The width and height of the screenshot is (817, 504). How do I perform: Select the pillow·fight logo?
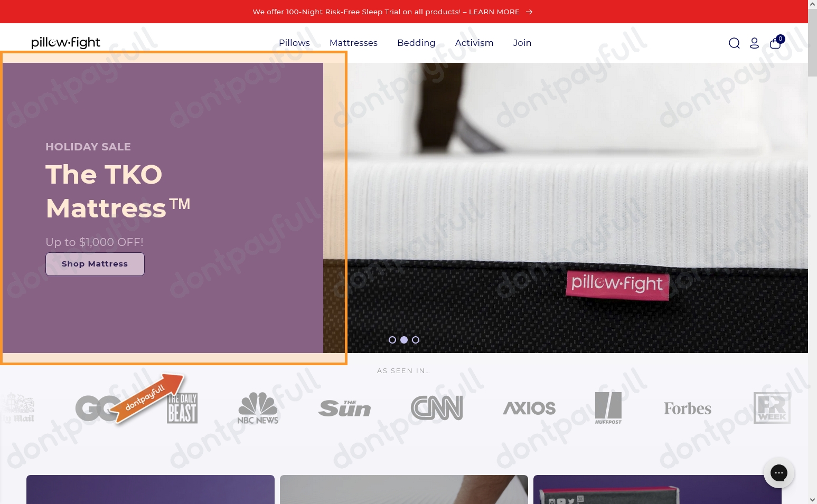(x=65, y=42)
